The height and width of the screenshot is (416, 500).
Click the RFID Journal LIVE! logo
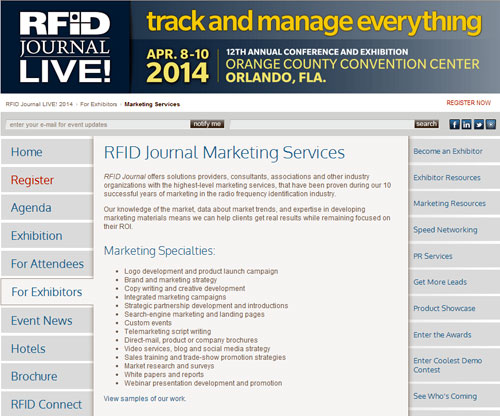coord(65,47)
